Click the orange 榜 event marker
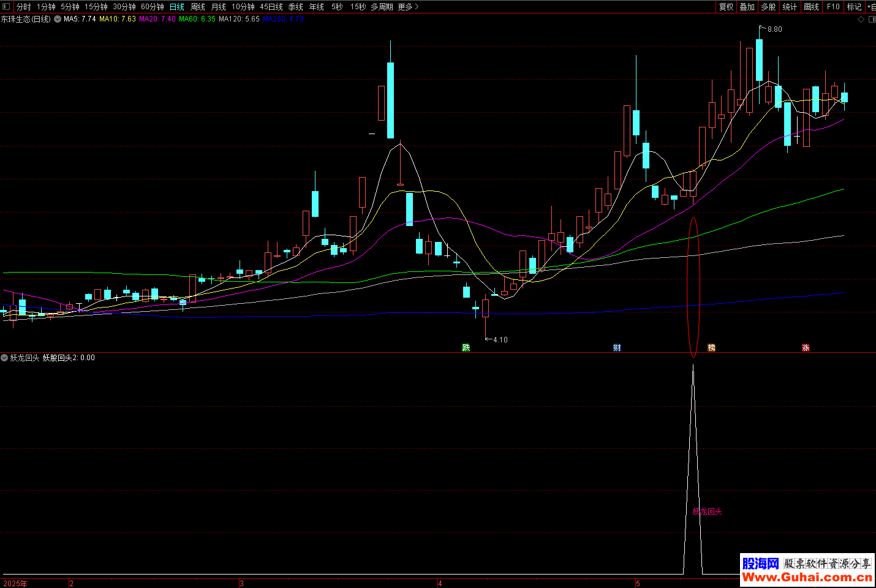Image resolution: width=876 pixels, height=588 pixels. 711,348
